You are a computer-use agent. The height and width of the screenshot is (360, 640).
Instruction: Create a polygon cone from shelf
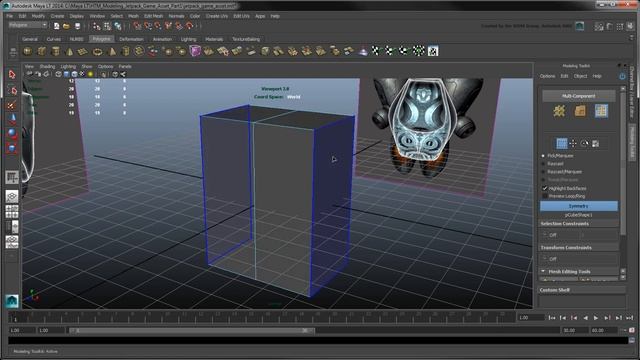pos(69,51)
